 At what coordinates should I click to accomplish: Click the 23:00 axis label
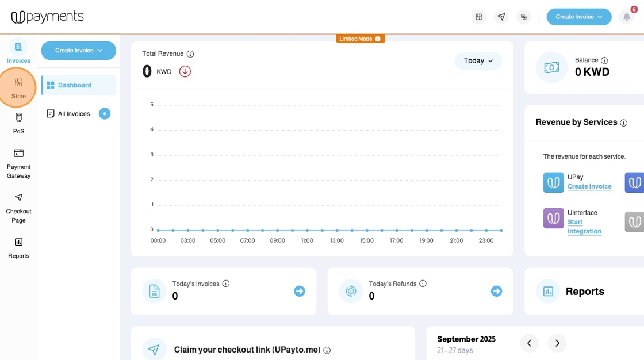[486, 240]
